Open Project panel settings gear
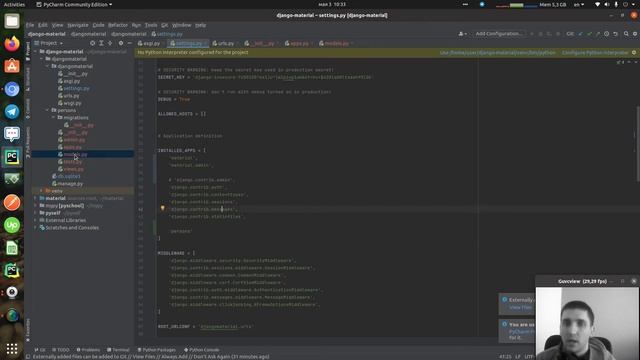Screen dimensions: 640x360 pos(121,43)
